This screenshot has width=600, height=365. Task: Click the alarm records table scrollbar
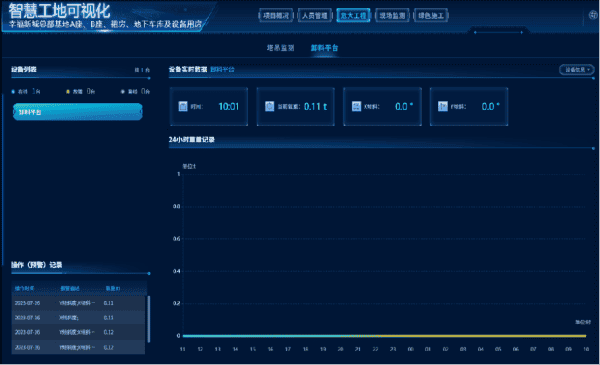click(148, 319)
